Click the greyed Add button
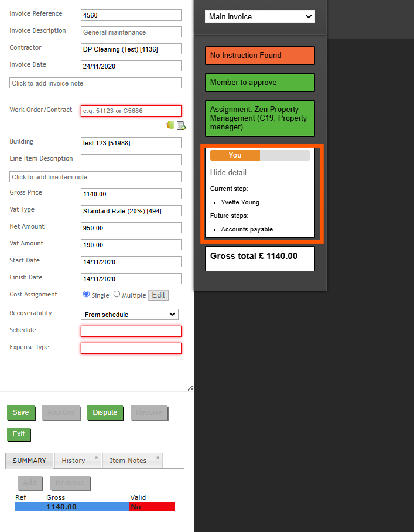Screen dimensions: 414x532 coord(30,482)
